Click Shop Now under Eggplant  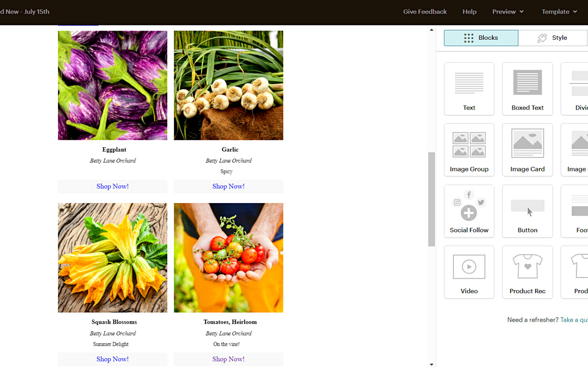[112, 187]
